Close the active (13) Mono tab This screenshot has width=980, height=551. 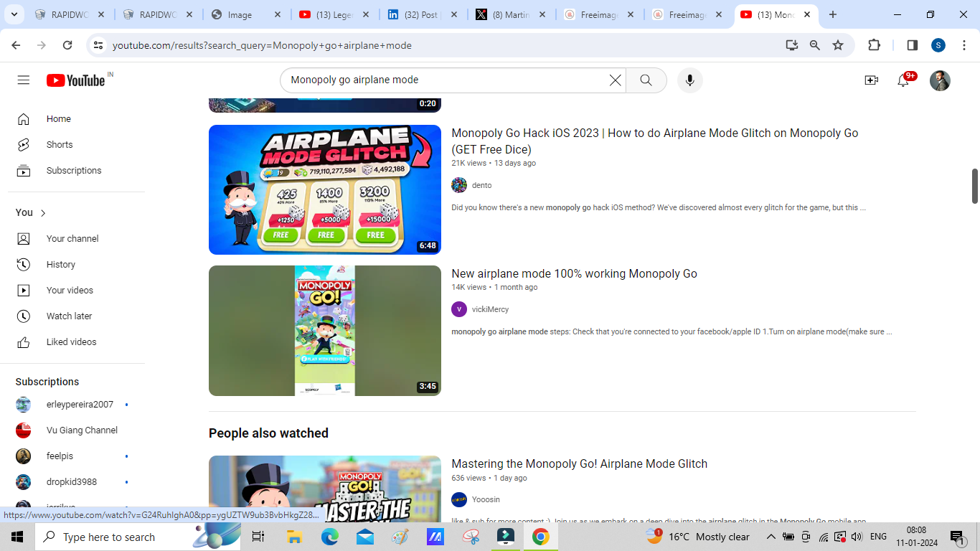pyautogui.click(x=808, y=14)
